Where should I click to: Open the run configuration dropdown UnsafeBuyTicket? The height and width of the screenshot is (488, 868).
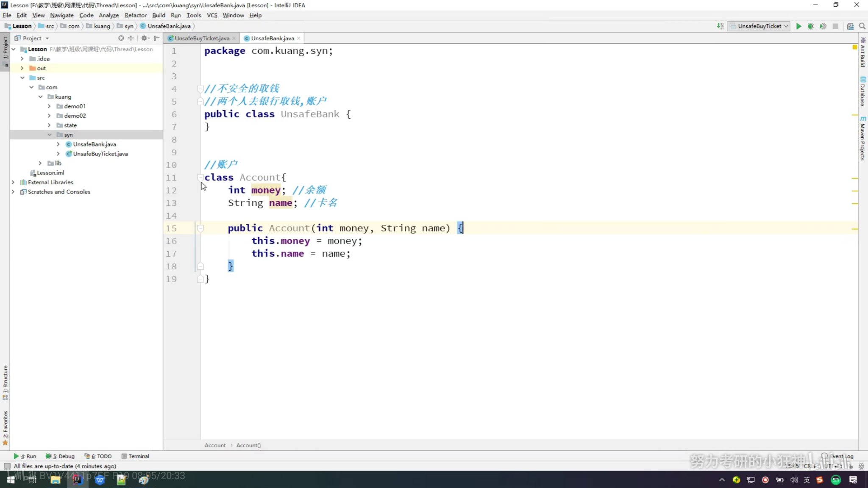click(759, 26)
